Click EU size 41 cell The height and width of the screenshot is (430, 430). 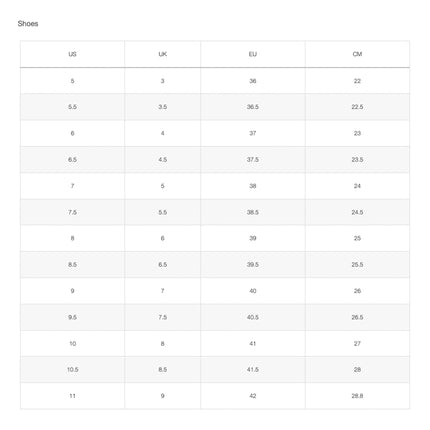point(253,343)
